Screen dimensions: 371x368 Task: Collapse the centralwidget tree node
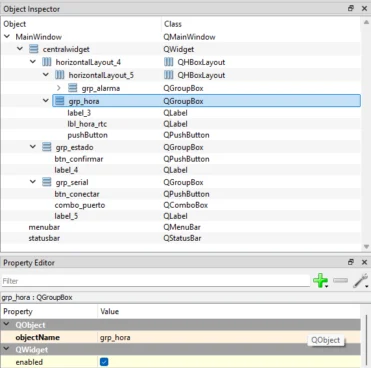pyautogui.click(x=20, y=49)
